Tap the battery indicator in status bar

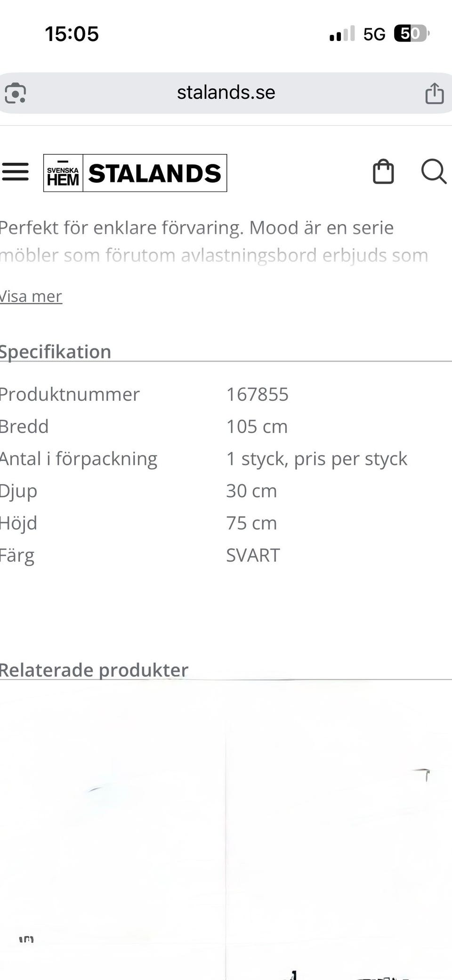point(412,33)
